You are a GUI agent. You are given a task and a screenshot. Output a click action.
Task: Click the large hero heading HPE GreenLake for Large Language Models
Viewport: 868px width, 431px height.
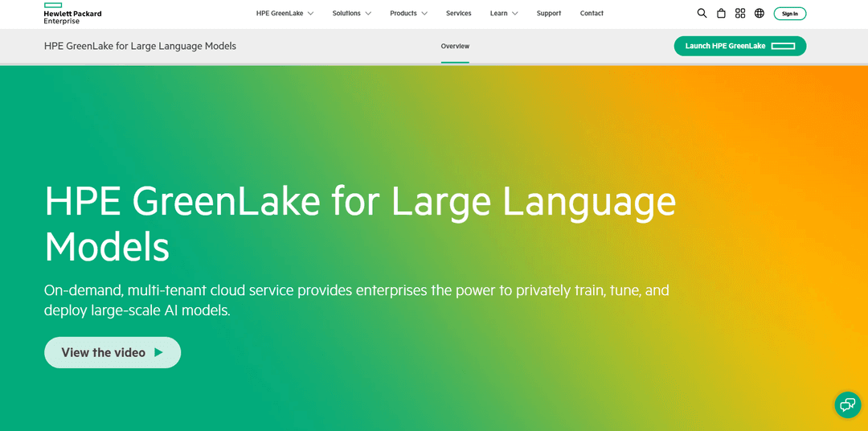(360, 224)
